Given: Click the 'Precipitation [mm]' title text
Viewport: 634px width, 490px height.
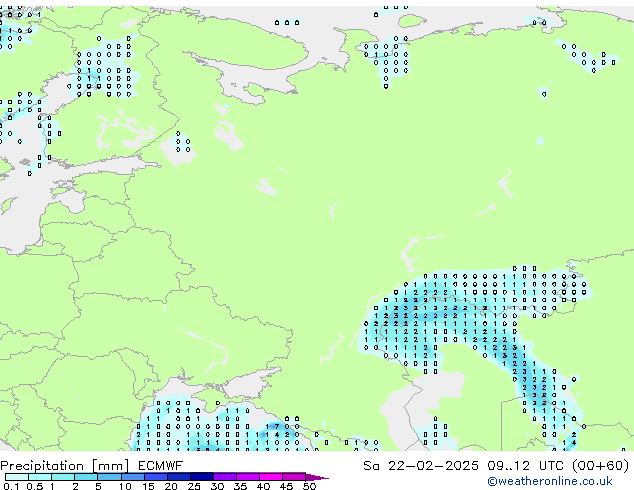Looking at the screenshot, I should tap(65, 466).
